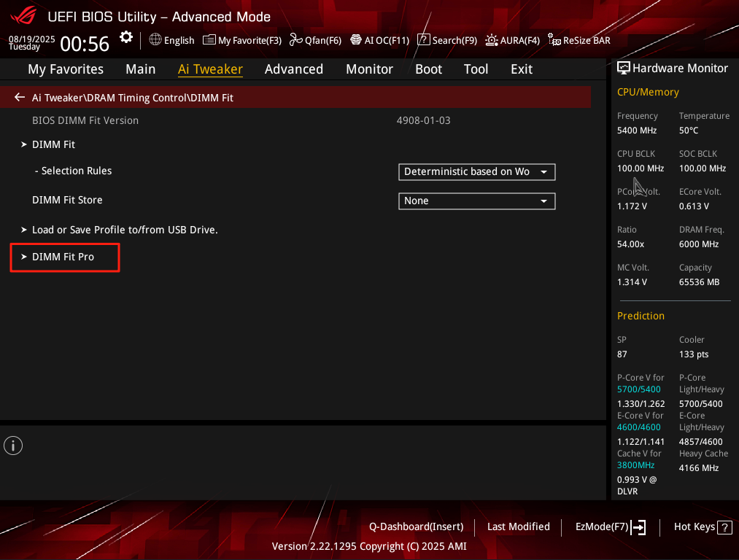Open My Favorite(F3)
Viewport: 739px width, 560px height.
[249, 41]
